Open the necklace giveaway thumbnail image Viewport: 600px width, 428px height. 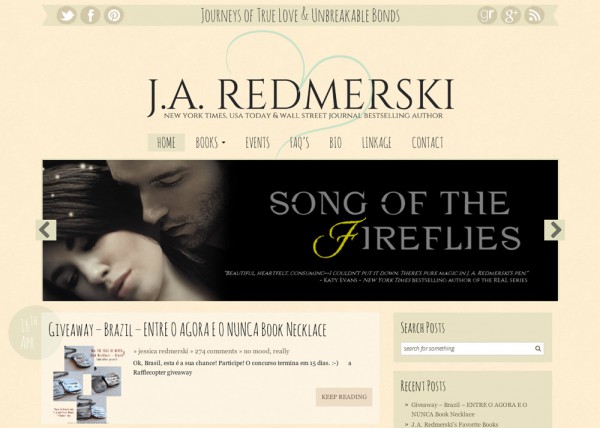tap(88, 384)
